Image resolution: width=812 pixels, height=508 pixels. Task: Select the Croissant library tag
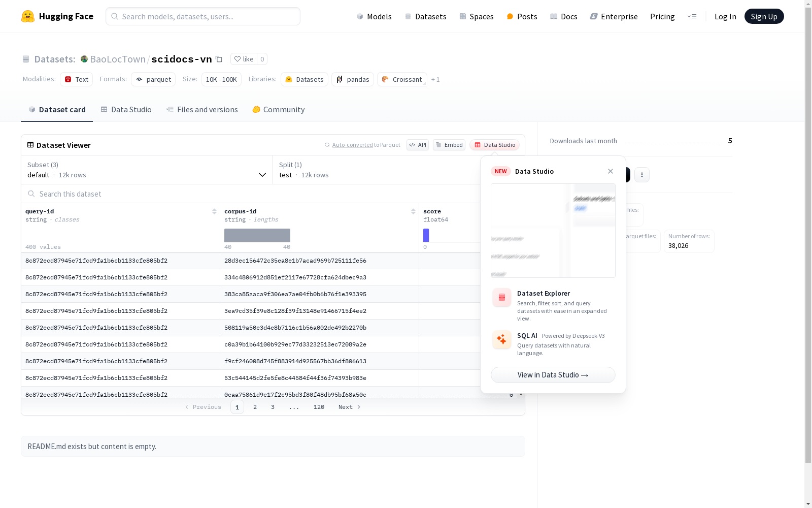(402, 79)
